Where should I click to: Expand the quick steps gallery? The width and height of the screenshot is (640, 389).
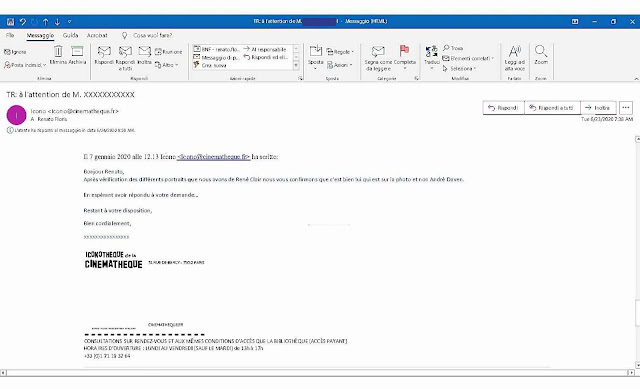click(296, 65)
